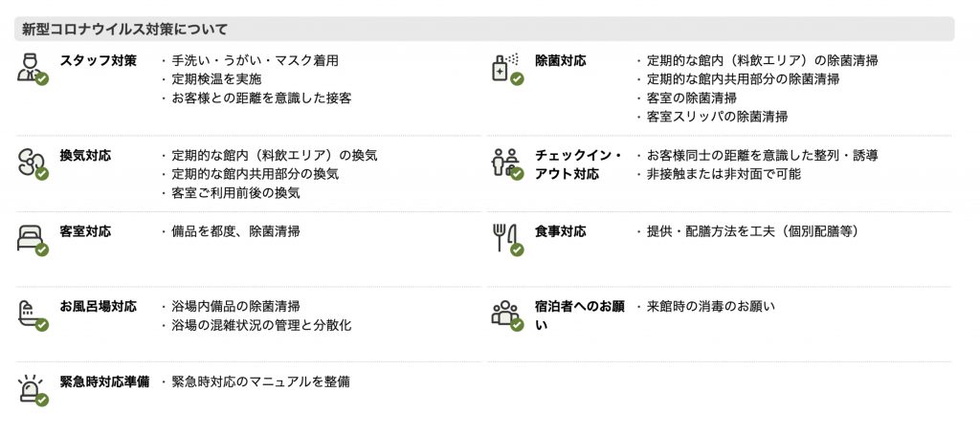
Task: Select the チェックイン・アウト対応 heading
Action: click(579, 164)
